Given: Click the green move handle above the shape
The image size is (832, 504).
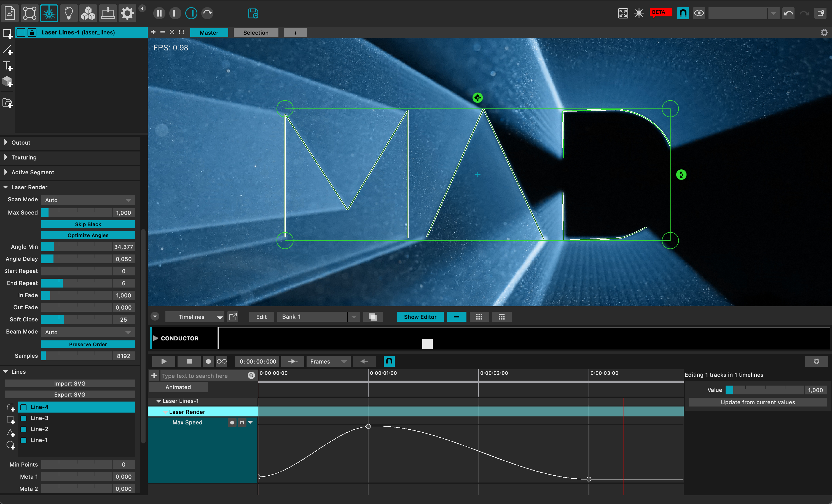Looking at the screenshot, I should pyautogui.click(x=477, y=98).
